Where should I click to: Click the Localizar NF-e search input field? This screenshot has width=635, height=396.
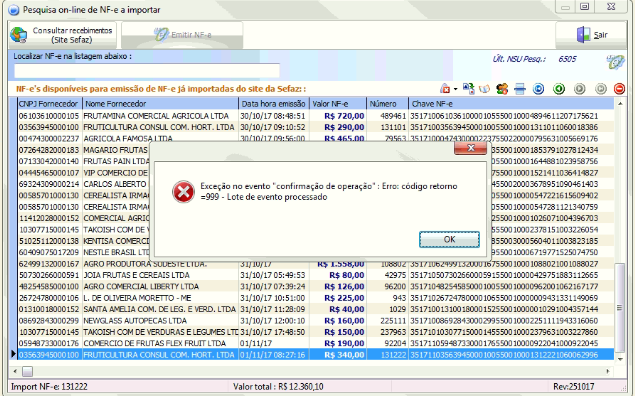(147, 70)
